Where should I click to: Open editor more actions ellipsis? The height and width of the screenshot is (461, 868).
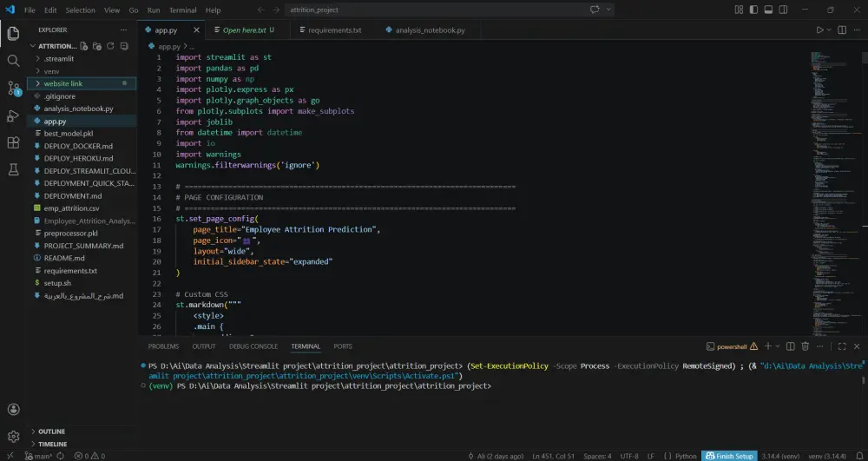[x=857, y=30]
